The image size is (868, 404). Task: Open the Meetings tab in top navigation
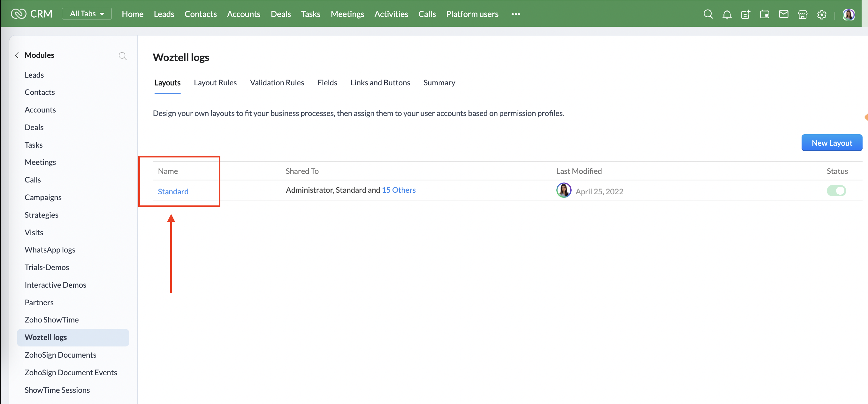tap(347, 14)
